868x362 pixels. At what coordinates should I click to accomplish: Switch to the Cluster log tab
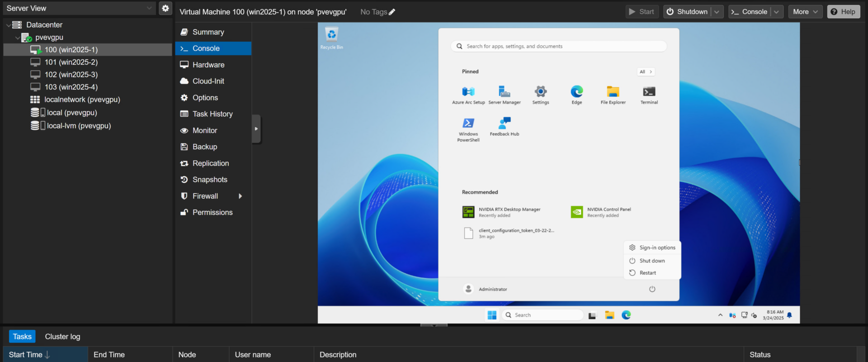pyautogui.click(x=62, y=337)
